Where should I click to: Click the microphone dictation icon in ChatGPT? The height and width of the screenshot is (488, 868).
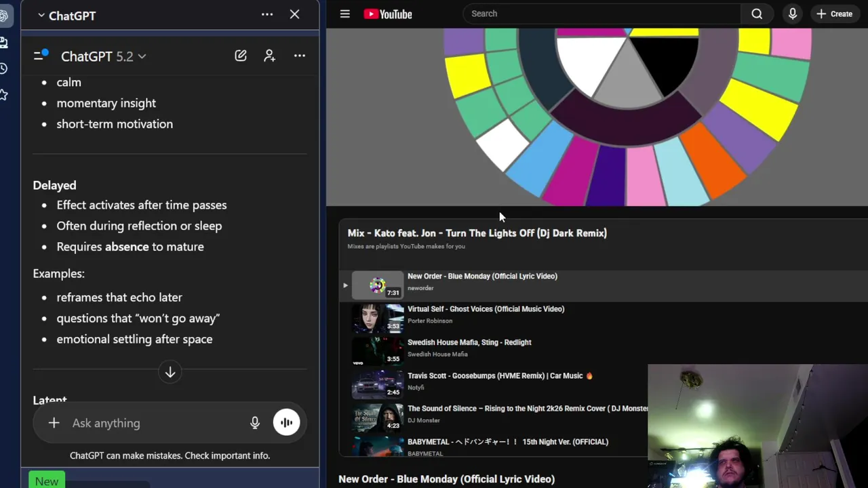click(255, 423)
